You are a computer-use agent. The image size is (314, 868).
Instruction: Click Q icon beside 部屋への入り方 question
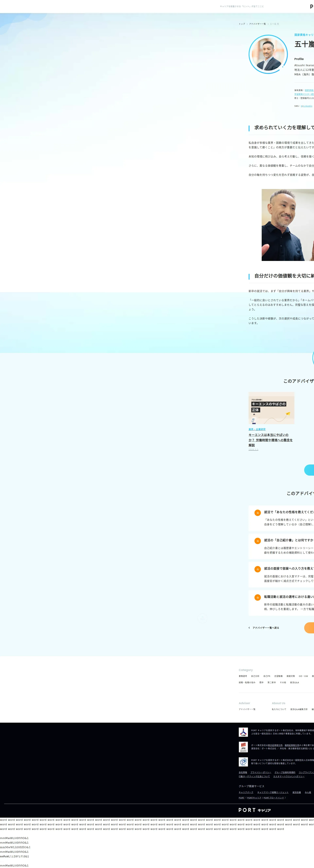point(258,569)
